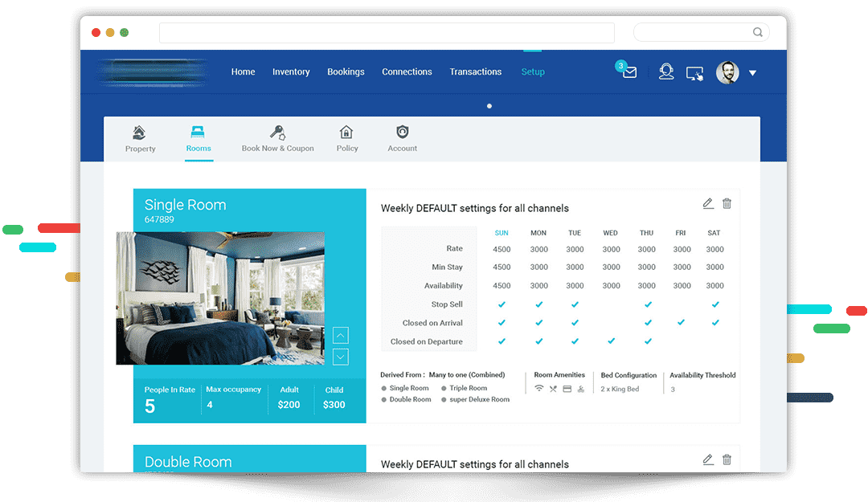Focus the browser address bar

pos(387,33)
